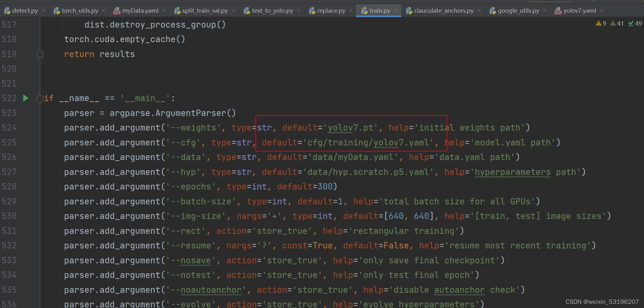Click the '--data' argument string
The width and height of the screenshot is (644, 308).
186,157
